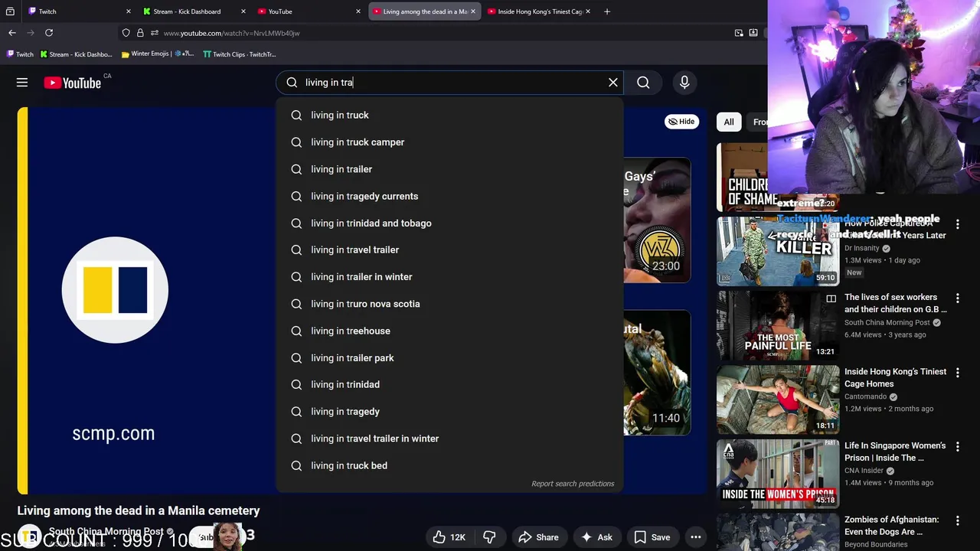Open Winter Emojis bookmark folder
980x551 pixels.
(x=157, y=54)
